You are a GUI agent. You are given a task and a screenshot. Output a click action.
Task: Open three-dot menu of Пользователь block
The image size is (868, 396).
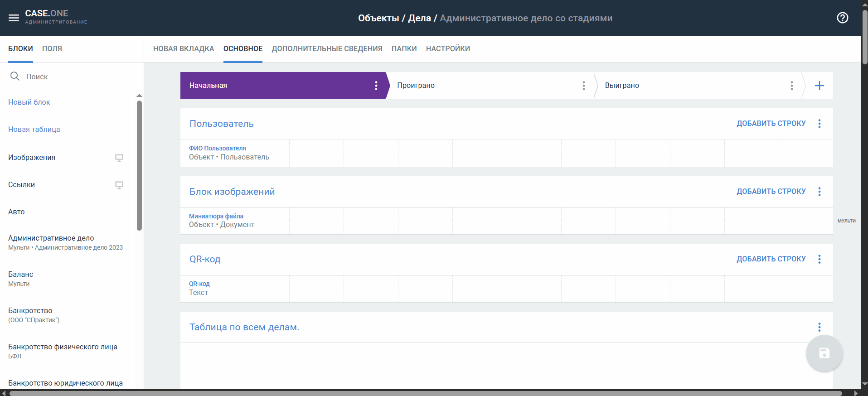point(819,124)
